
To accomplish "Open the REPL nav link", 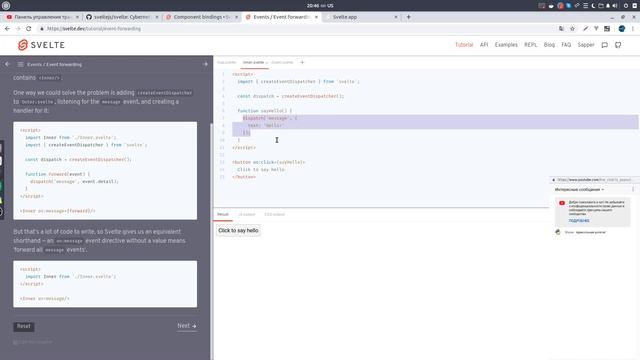I will coord(530,45).
